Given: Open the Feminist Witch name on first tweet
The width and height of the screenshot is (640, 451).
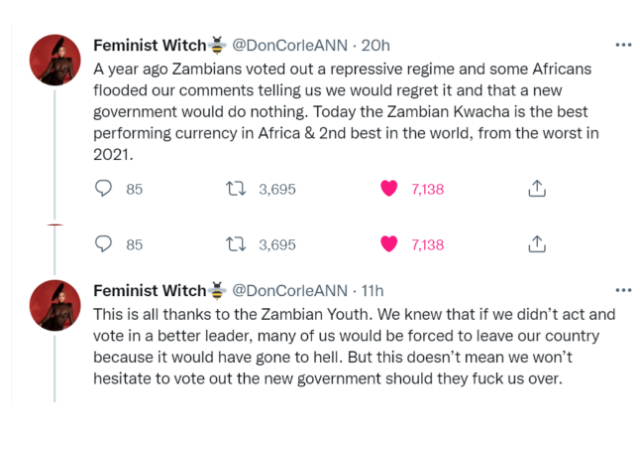Looking at the screenshot, I should [150, 45].
